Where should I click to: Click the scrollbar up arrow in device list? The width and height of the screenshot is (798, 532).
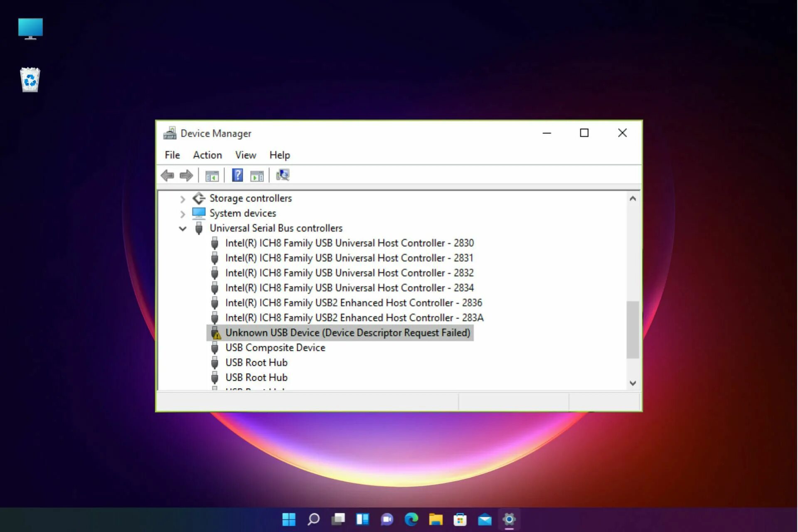point(633,199)
